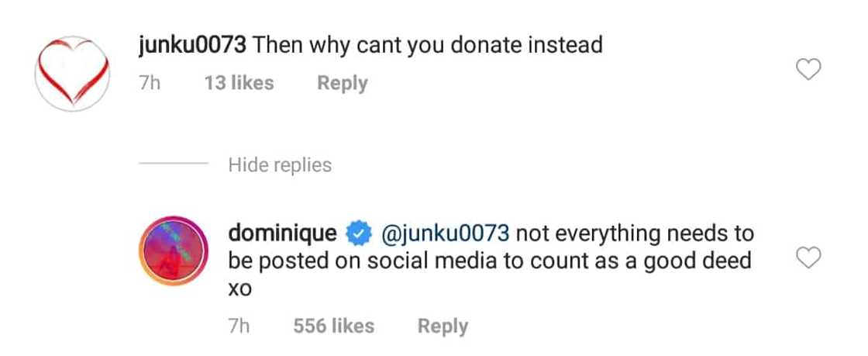View the 13 likes list
868x356 pixels.
[x=239, y=83]
